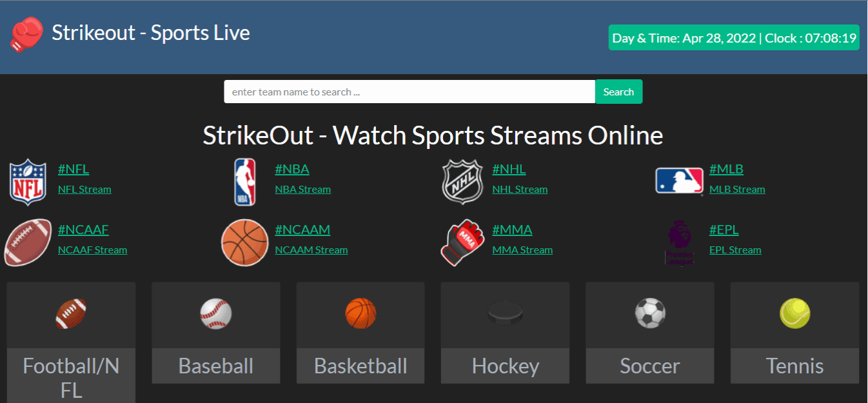This screenshot has height=403, width=868.
Task: Focus the team name search field
Action: pyautogui.click(x=409, y=92)
